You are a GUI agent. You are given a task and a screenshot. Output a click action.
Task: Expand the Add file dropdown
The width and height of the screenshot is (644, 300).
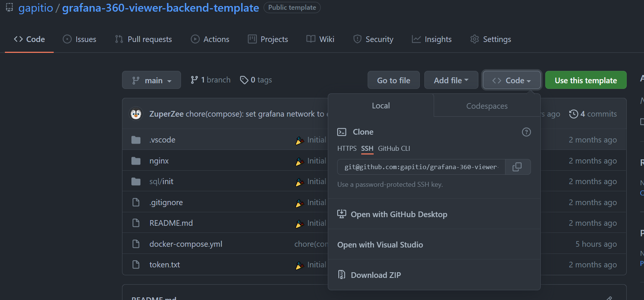click(x=451, y=80)
